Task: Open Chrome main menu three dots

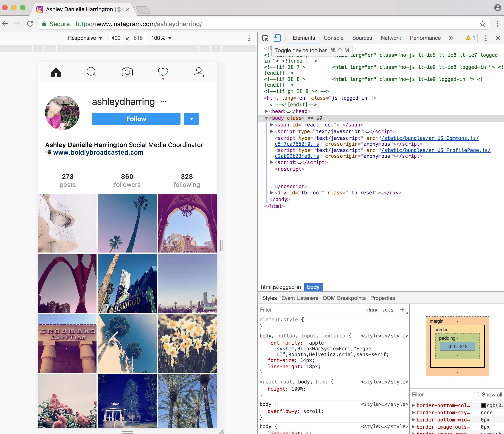Action: [x=497, y=24]
